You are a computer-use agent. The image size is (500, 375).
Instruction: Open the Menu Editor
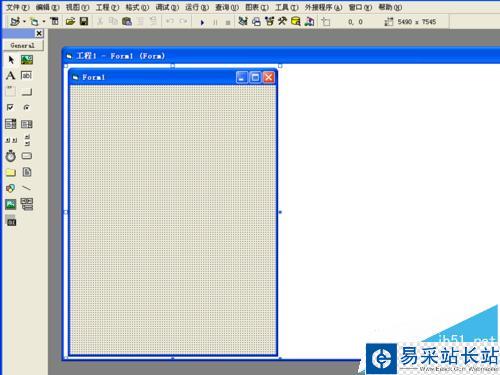(54, 22)
